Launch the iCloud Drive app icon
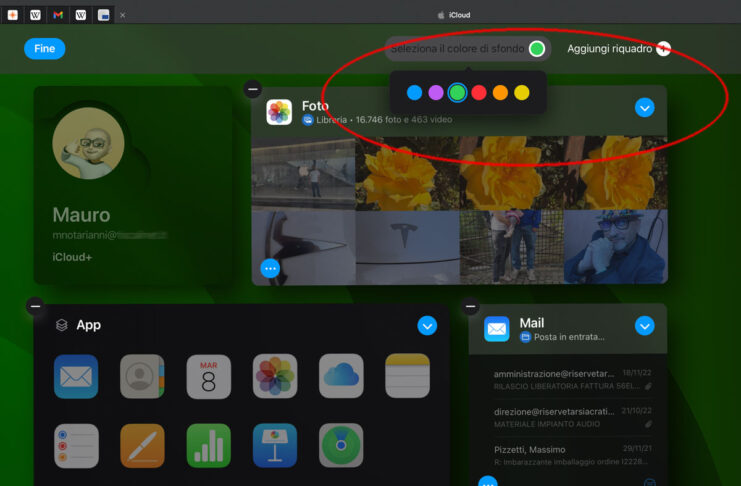The height and width of the screenshot is (486, 741). [x=341, y=376]
